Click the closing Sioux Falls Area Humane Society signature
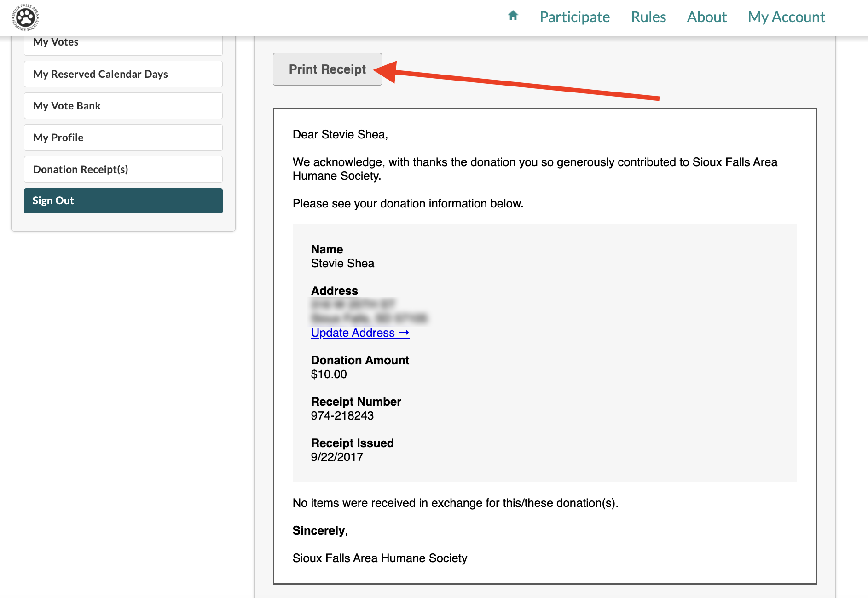 380,558
